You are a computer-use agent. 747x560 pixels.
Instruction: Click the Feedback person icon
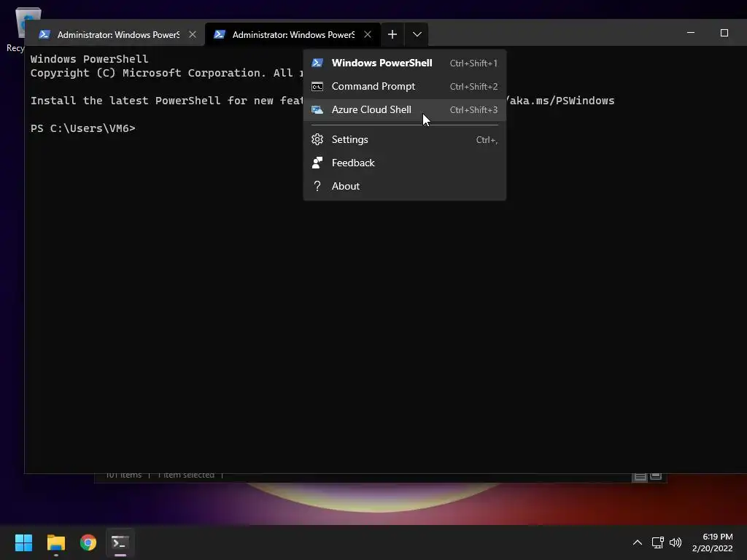317,163
